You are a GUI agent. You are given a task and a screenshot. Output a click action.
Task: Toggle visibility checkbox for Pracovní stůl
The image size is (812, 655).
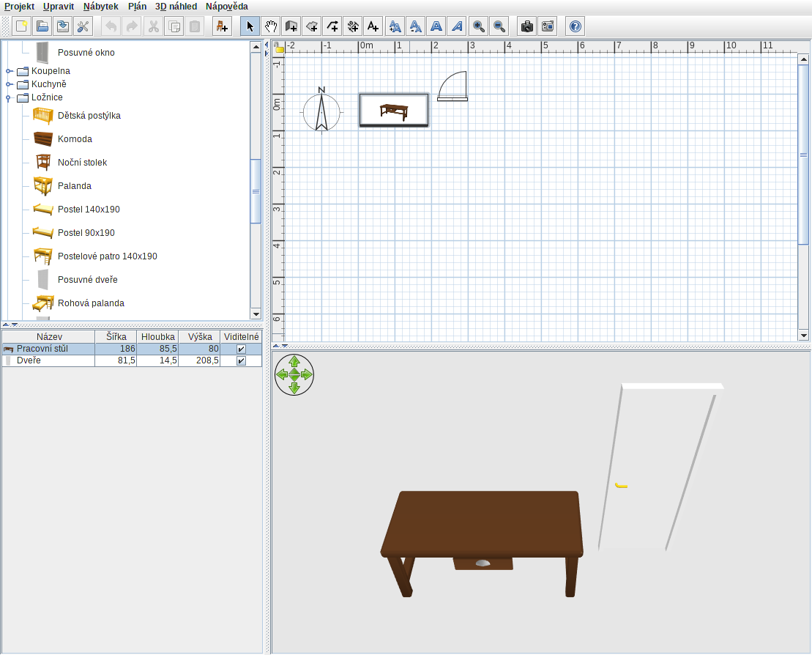(241, 349)
